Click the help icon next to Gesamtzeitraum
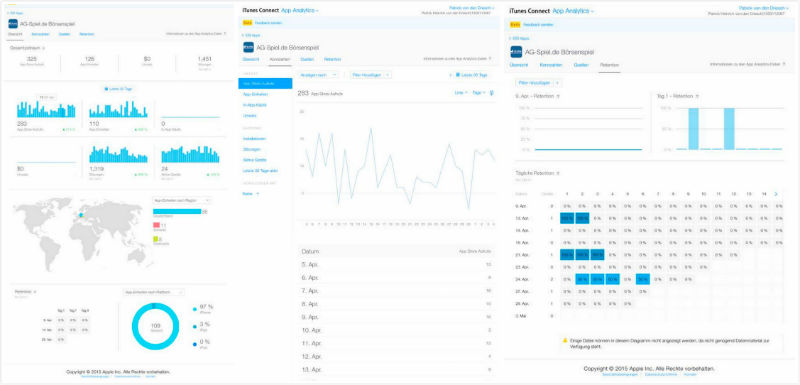800x385 pixels. coord(43,48)
